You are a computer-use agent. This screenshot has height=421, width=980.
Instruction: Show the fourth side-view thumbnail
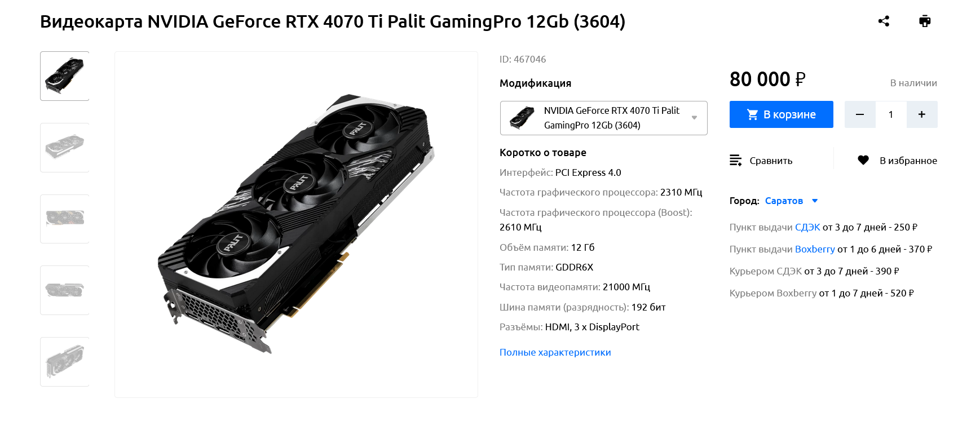[x=65, y=290]
